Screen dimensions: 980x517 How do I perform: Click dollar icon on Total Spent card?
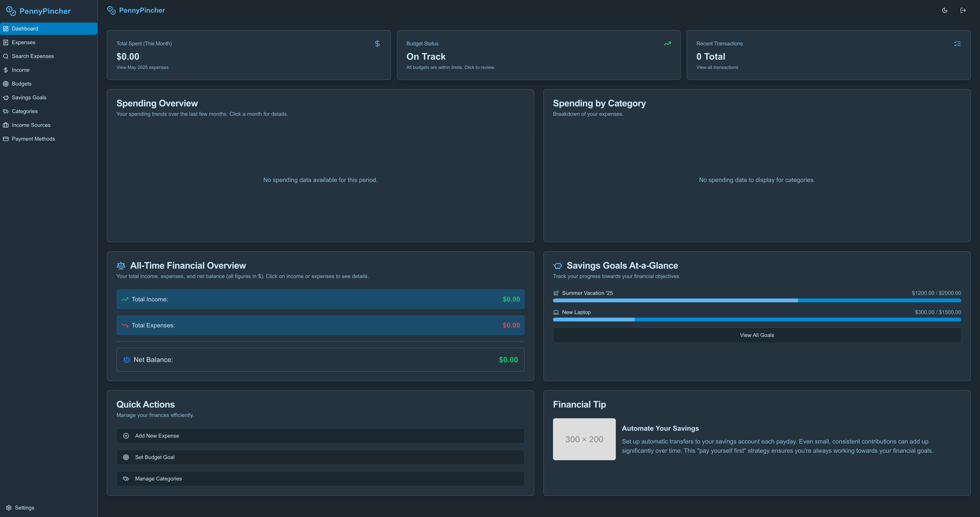point(377,44)
